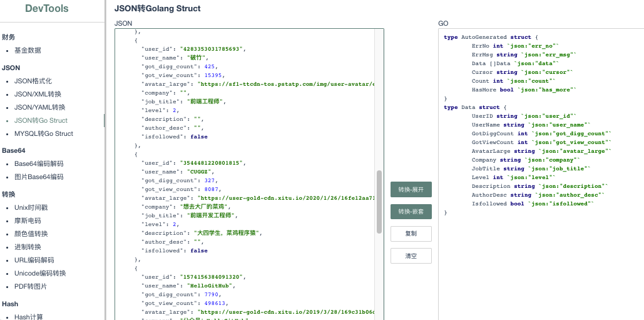Open URL编码解码 tool
644x320 pixels.
point(34,261)
